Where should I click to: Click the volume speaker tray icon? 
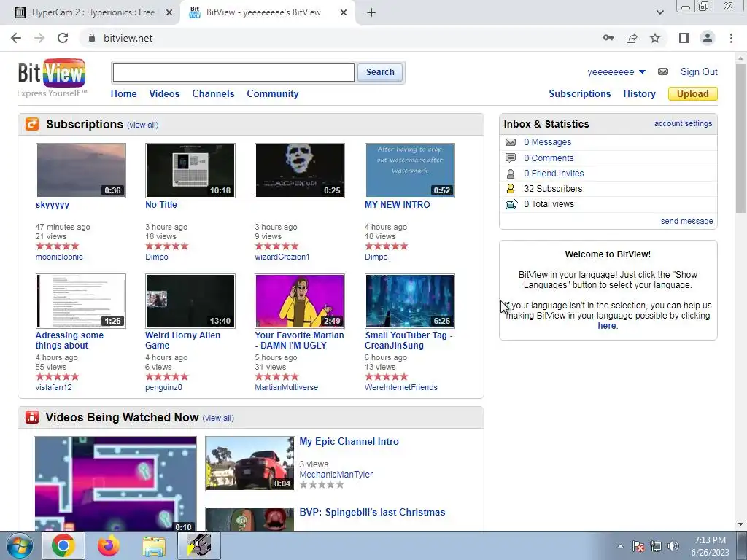click(x=673, y=546)
